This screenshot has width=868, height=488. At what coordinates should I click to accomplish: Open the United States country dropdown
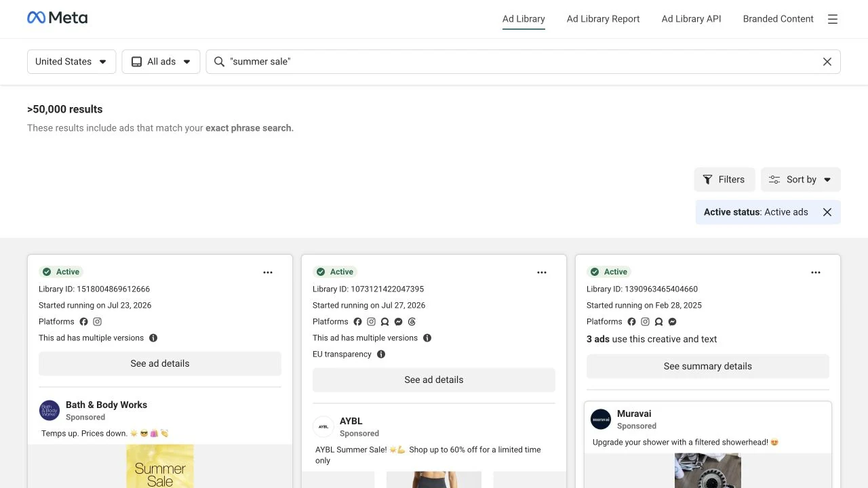[x=71, y=62]
